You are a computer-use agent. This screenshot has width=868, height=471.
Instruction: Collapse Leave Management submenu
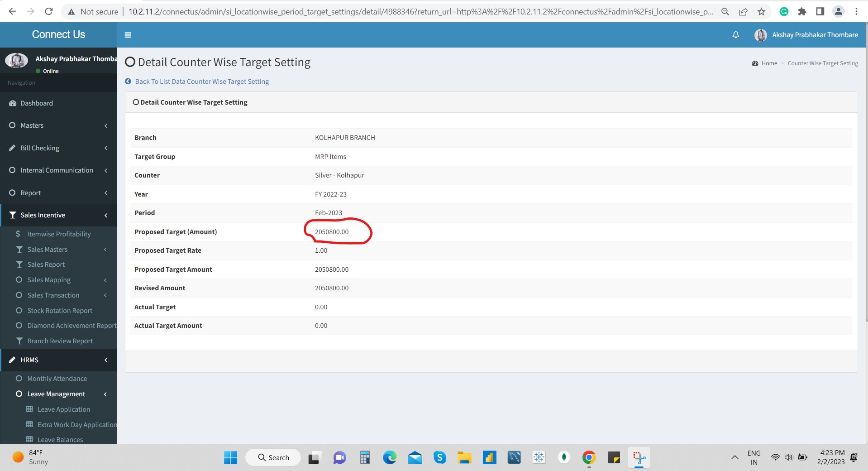tap(59, 394)
